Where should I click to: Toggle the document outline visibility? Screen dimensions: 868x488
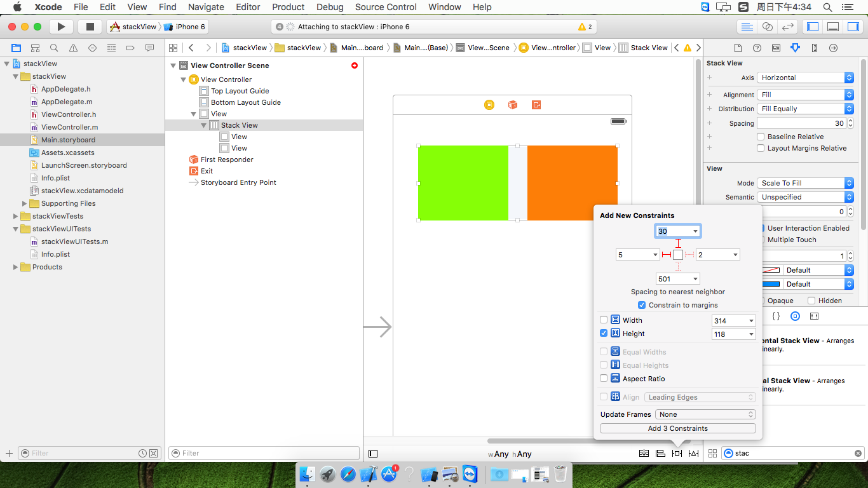[373, 454]
